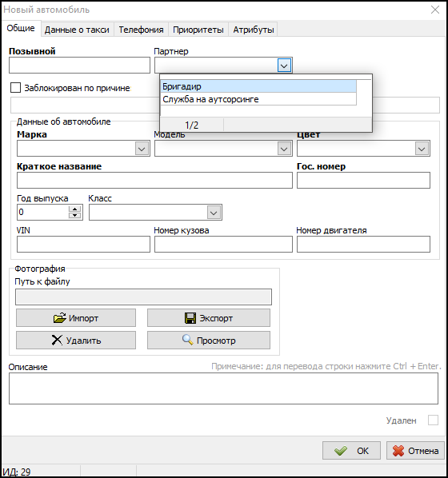This screenshot has width=448, height=478.
Task: Focus the Позывной input field
Action: (x=80, y=66)
